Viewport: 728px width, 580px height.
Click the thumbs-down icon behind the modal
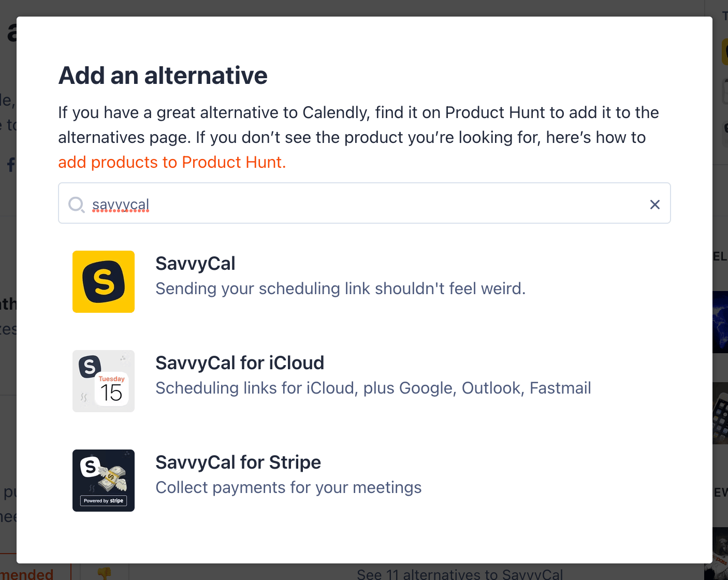click(x=105, y=572)
